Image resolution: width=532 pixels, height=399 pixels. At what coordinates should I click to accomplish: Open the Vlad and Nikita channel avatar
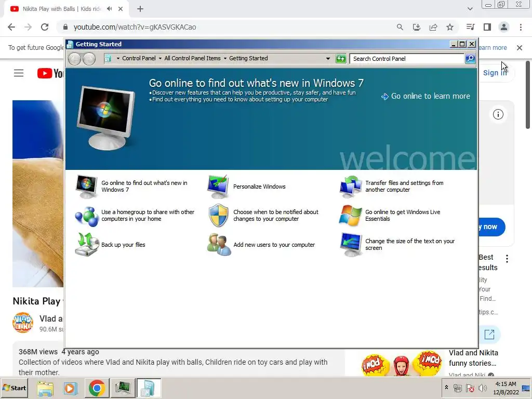tap(23, 323)
